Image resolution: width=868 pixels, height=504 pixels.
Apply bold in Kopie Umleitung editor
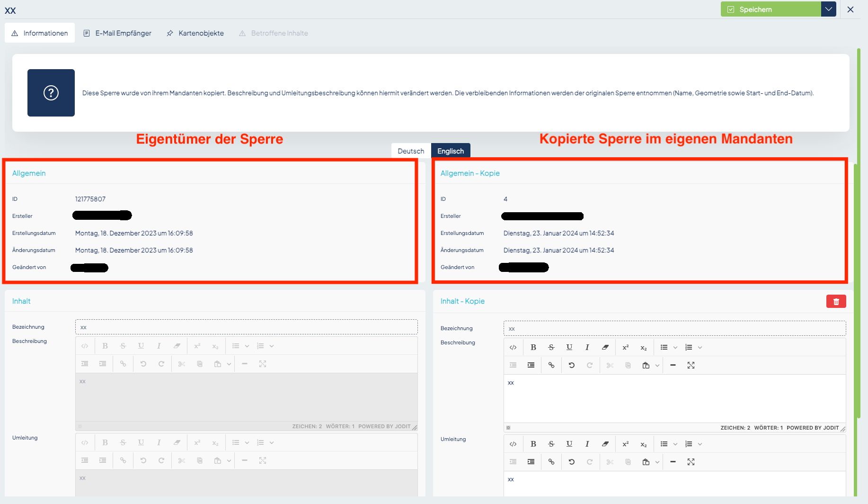533,444
